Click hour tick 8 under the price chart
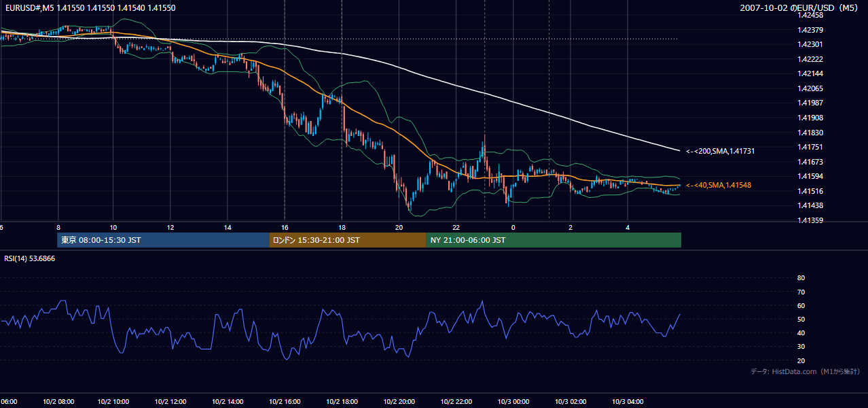The image size is (868, 408). [58, 227]
